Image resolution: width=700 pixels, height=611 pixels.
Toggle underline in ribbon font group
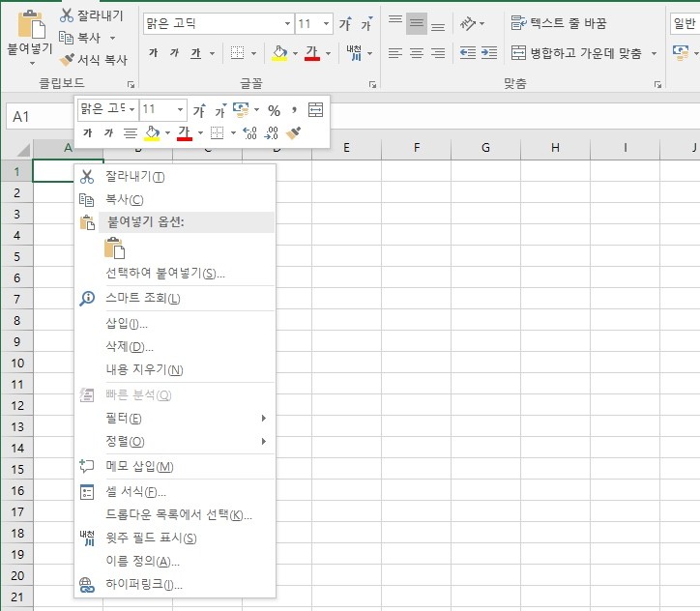pyautogui.click(x=196, y=53)
